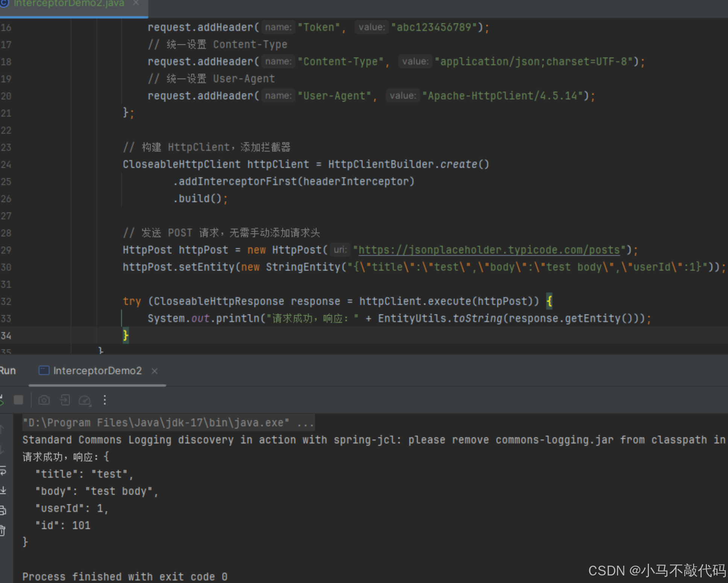Open the three-dot more actions menu
Screen dimensions: 728x583
[x=105, y=400]
